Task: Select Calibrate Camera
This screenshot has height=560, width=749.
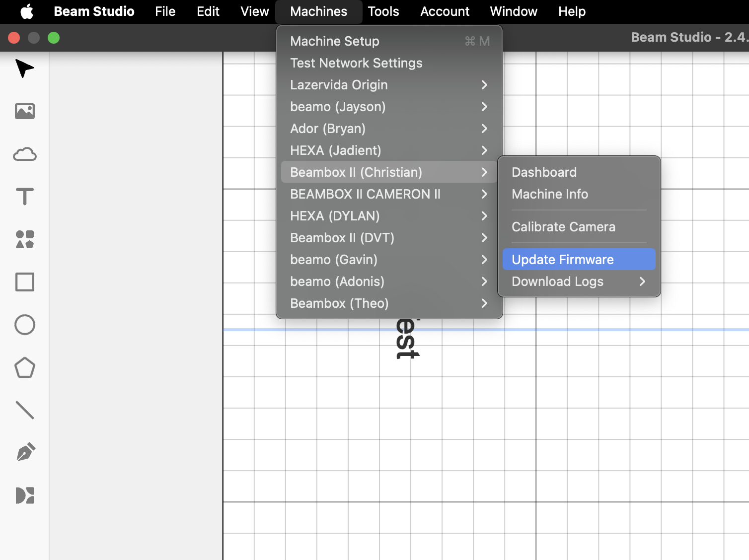Action: click(x=579, y=227)
